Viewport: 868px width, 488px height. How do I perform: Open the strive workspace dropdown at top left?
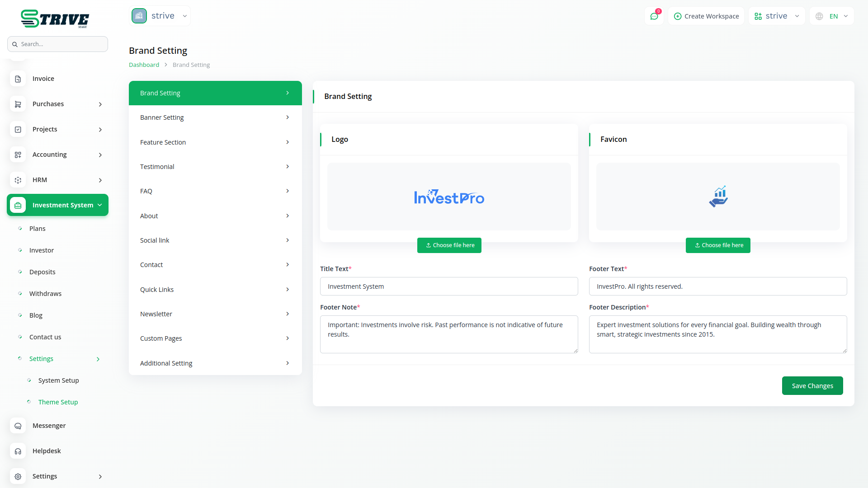160,16
